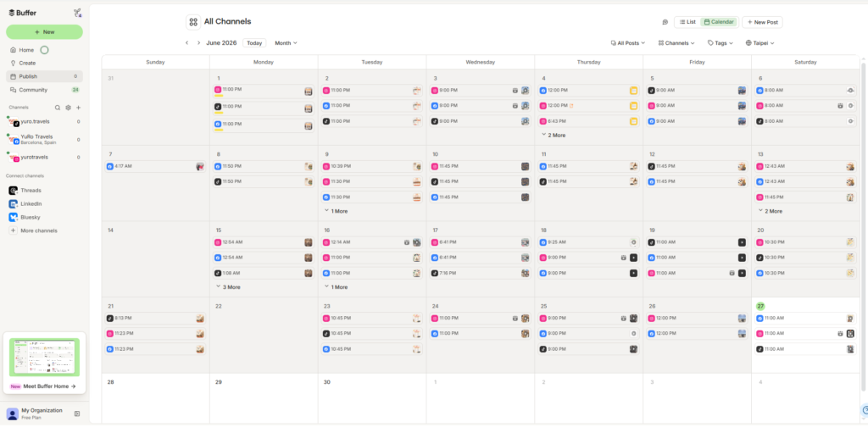Open the June 17 7:16 PM post
Viewport: 868px width, 433px height.
pyautogui.click(x=480, y=273)
